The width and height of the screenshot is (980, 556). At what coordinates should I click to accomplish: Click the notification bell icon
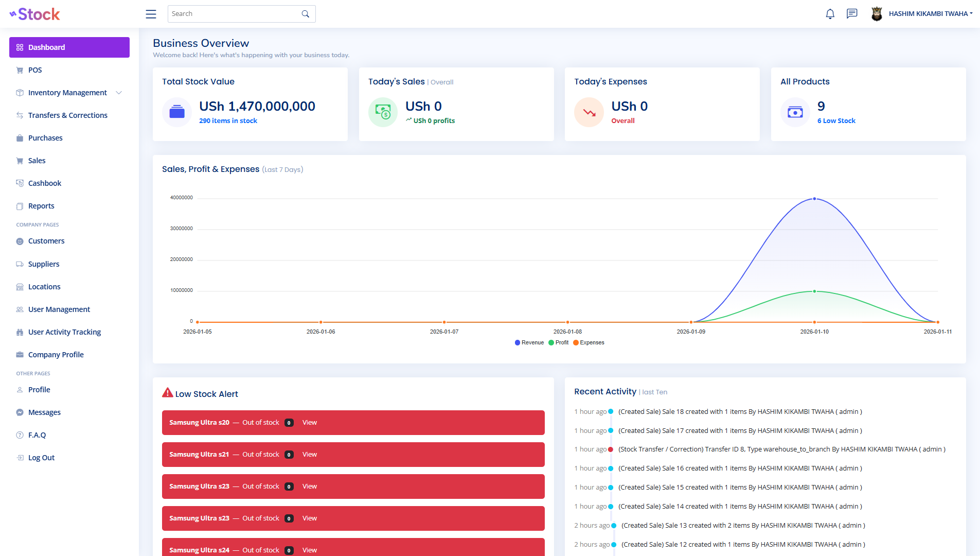pyautogui.click(x=830, y=14)
